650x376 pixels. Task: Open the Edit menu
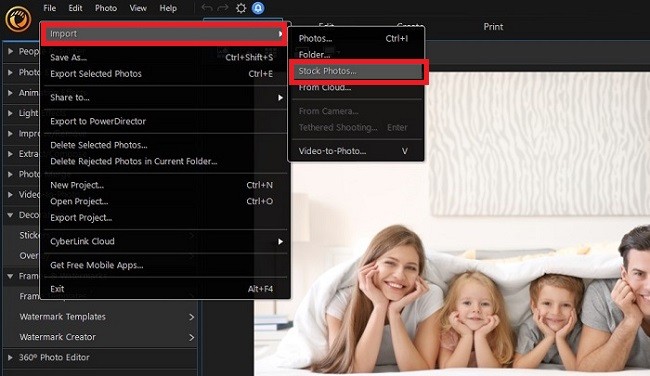click(x=75, y=8)
